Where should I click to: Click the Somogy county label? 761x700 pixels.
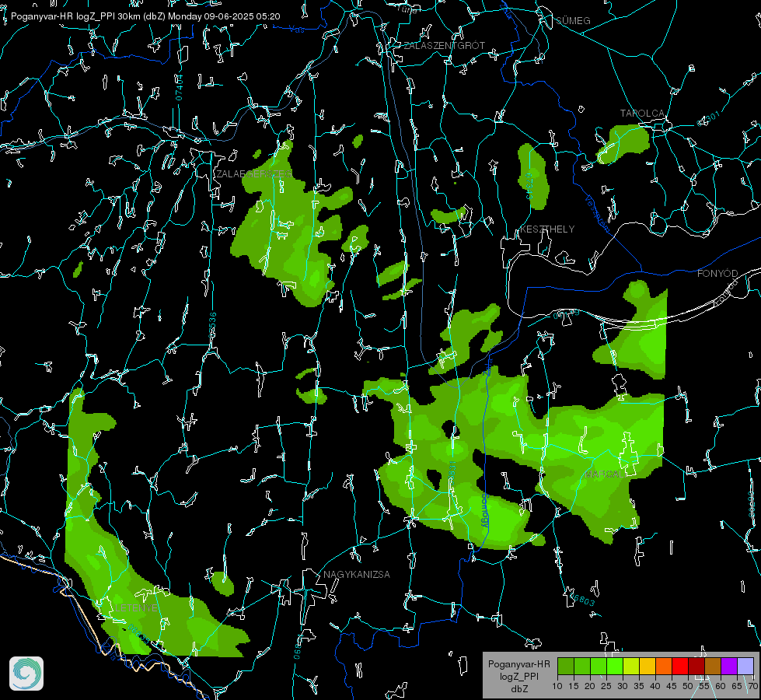483,509
